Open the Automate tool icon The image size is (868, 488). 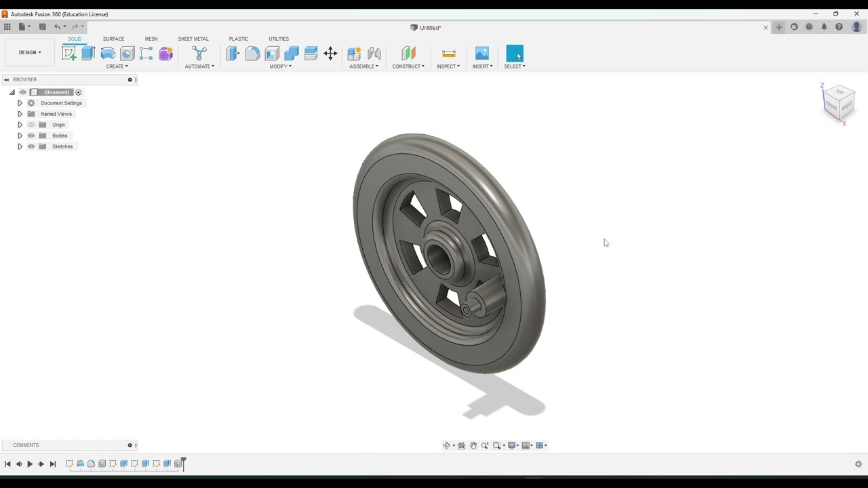click(199, 54)
